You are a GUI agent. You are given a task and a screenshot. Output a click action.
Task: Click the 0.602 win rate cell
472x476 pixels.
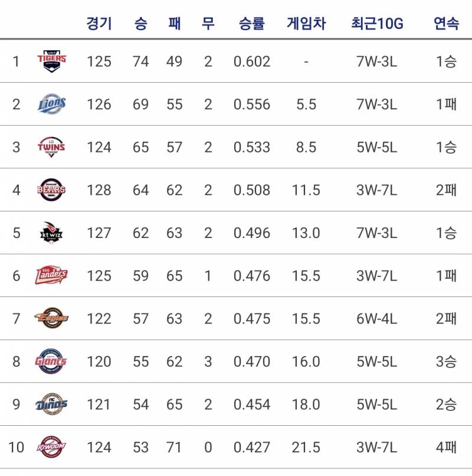(x=252, y=61)
